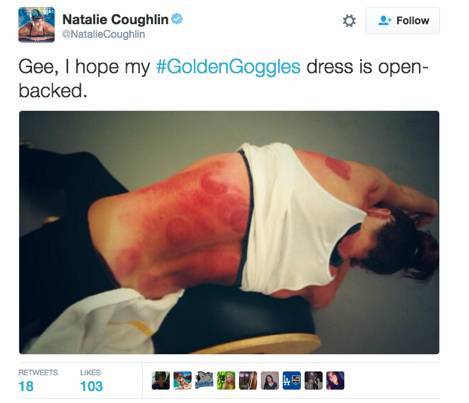
Task: Open the first dark liker avatar
Action: 161,380
